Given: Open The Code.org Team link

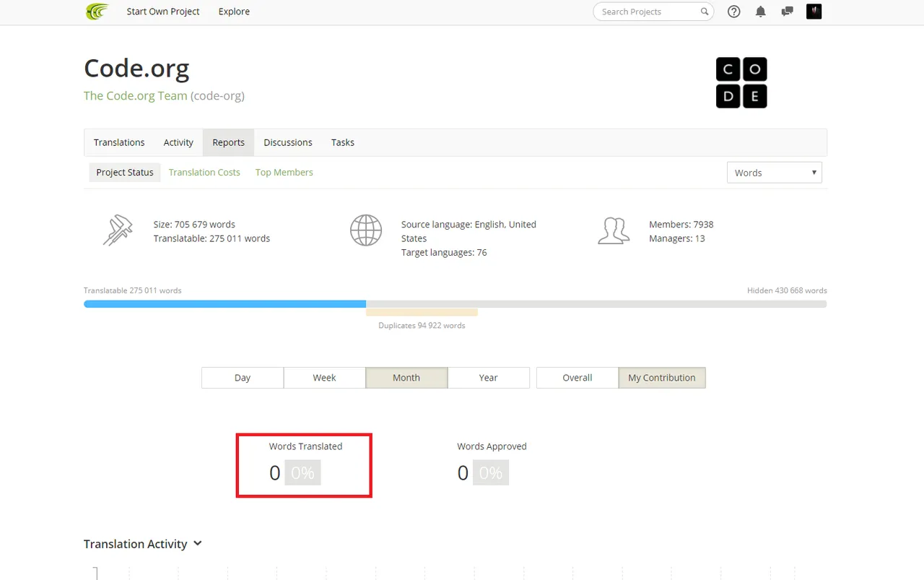Looking at the screenshot, I should coord(136,95).
